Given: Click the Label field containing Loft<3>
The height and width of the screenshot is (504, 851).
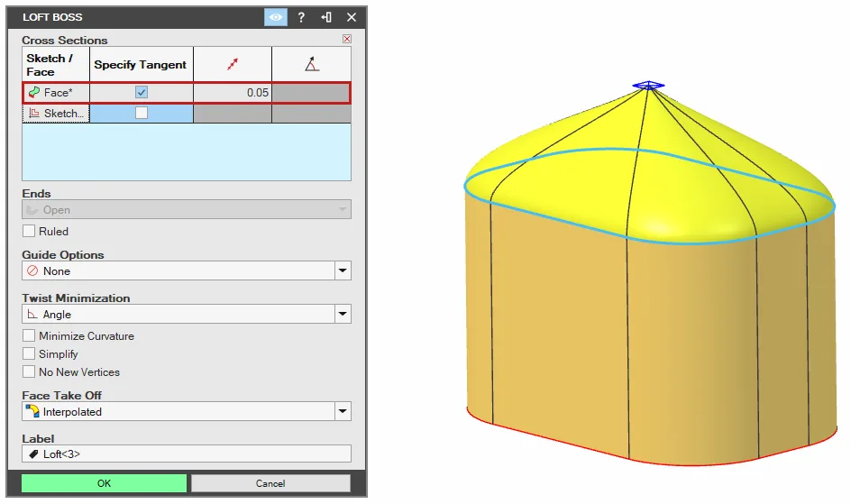Looking at the screenshot, I should 187,454.
